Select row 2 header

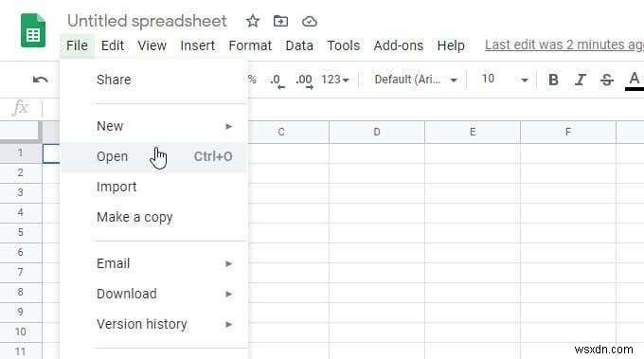[21, 172]
